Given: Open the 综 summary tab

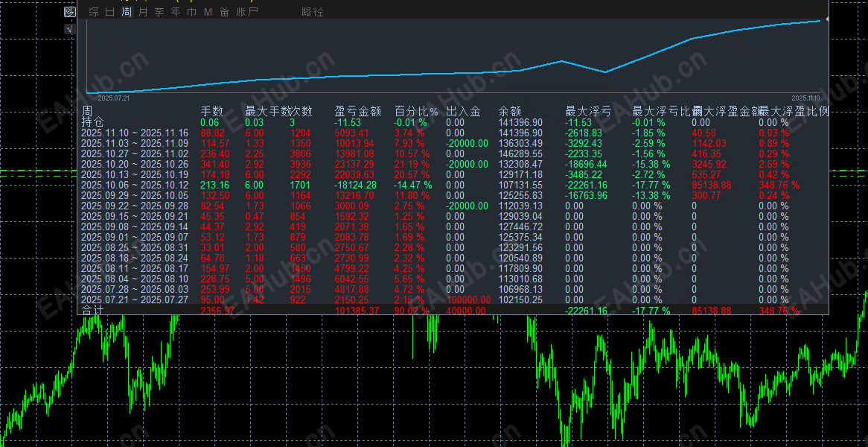Looking at the screenshot, I should point(94,12).
